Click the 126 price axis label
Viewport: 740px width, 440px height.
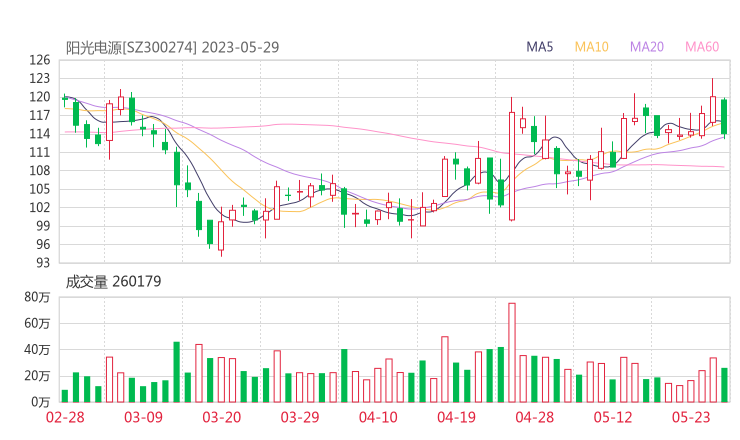pyautogui.click(x=40, y=60)
